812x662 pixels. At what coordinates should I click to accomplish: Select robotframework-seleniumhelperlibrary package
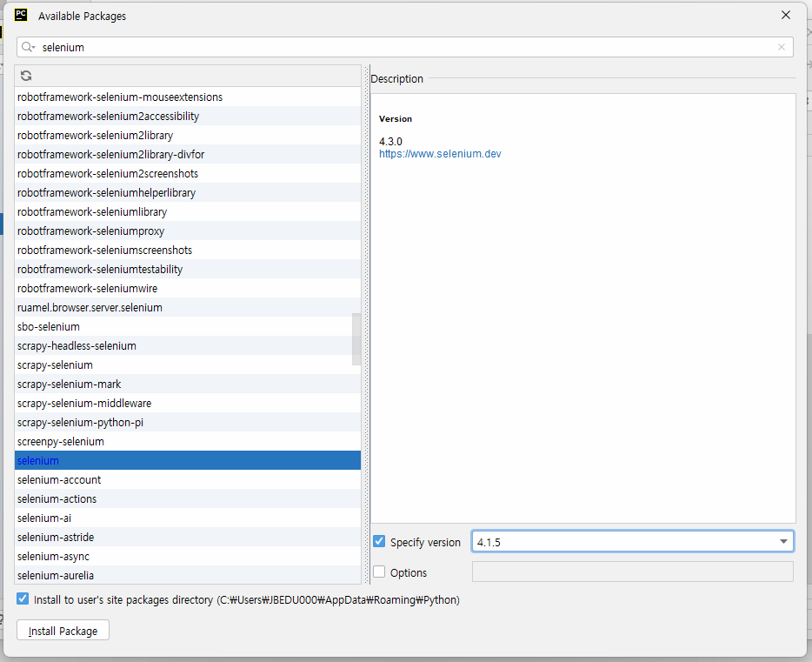(x=188, y=193)
